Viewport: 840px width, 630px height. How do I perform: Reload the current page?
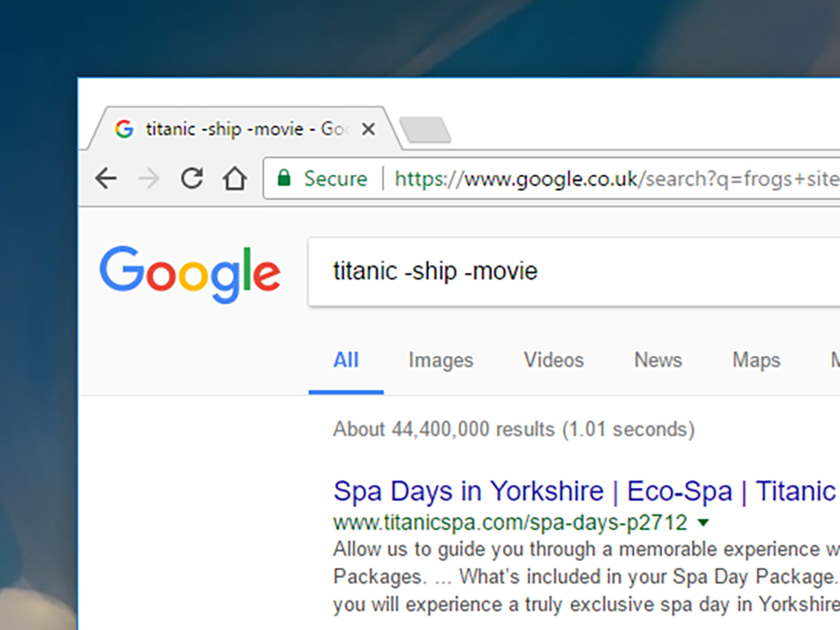[192, 179]
